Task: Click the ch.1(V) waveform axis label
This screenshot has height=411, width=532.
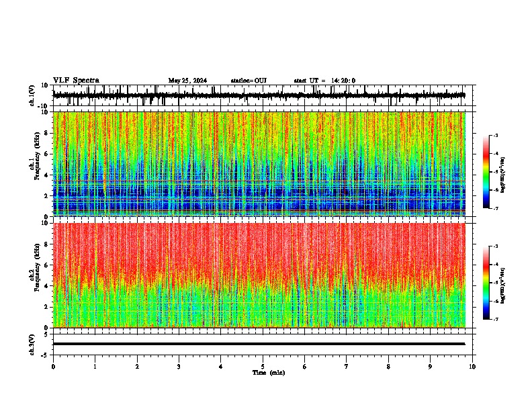Action: 32,95
